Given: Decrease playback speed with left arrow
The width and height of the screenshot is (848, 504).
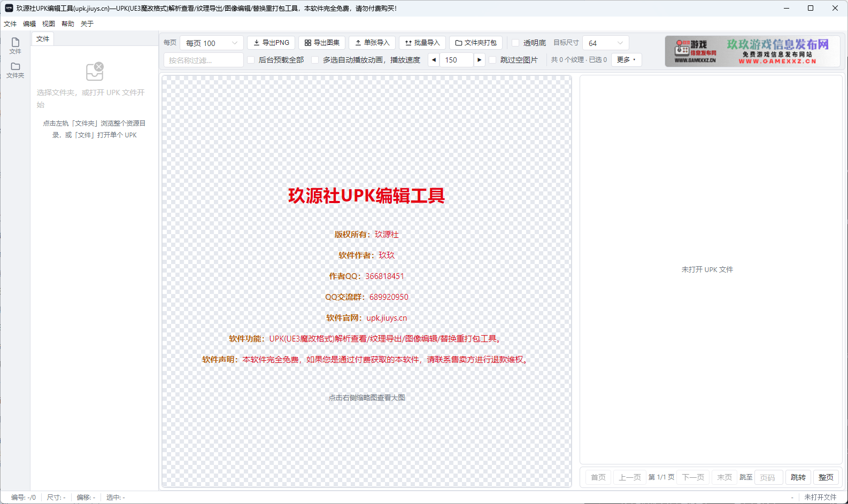Looking at the screenshot, I should pos(434,60).
